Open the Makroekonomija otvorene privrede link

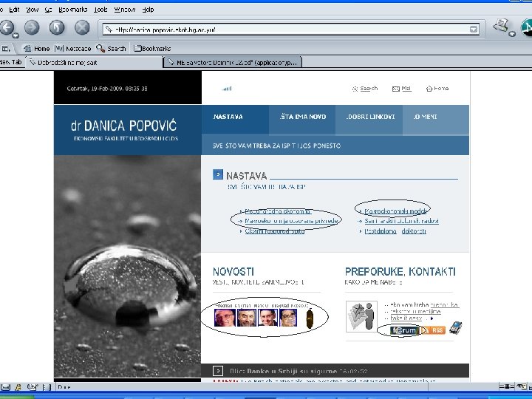click(291, 221)
